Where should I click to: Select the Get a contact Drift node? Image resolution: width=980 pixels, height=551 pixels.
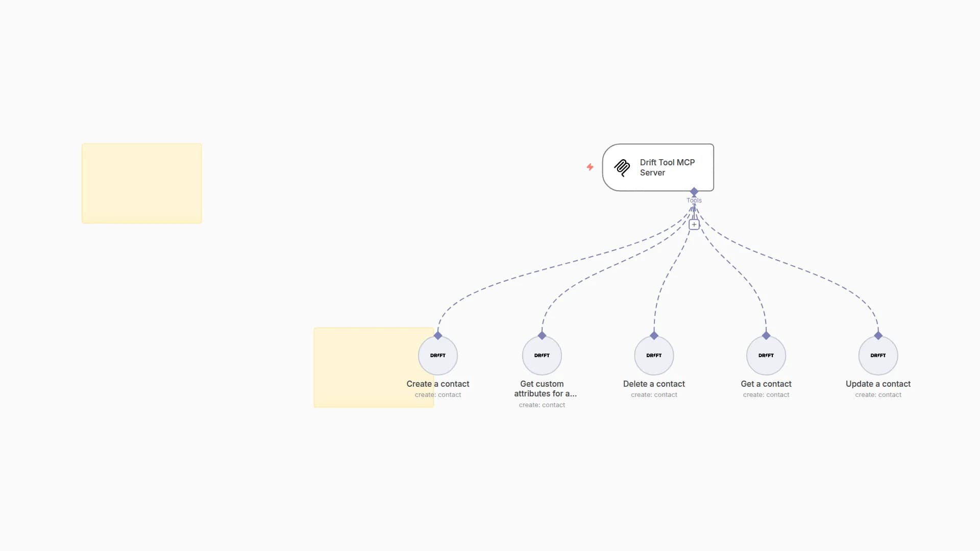(766, 356)
